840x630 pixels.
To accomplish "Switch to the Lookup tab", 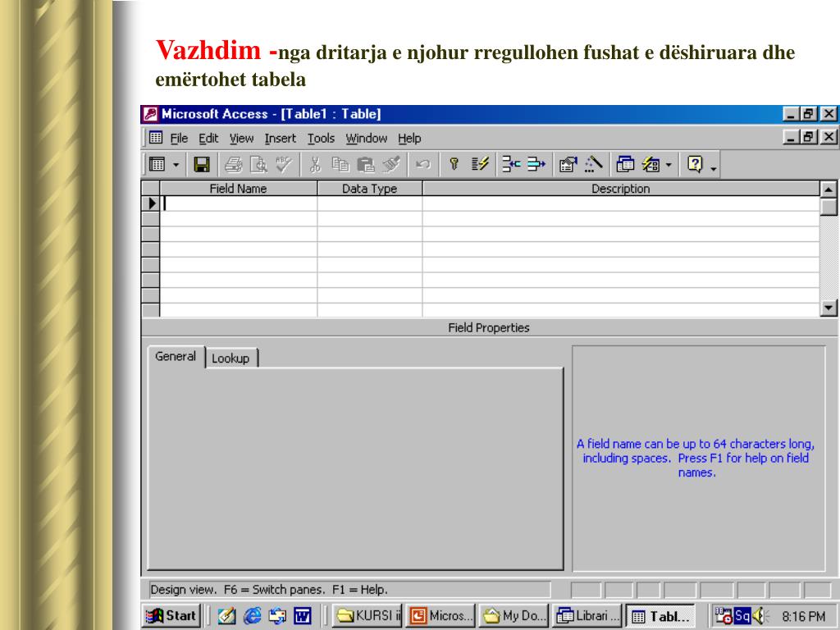I will [231, 358].
